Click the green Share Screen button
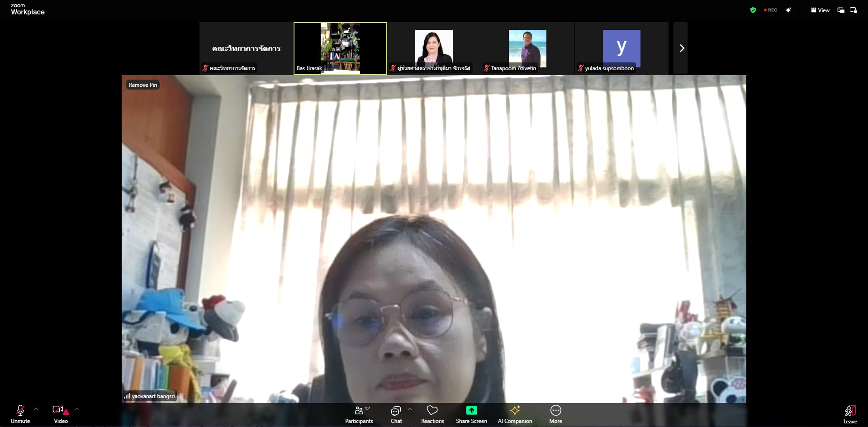 pyautogui.click(x=471, y=414)
